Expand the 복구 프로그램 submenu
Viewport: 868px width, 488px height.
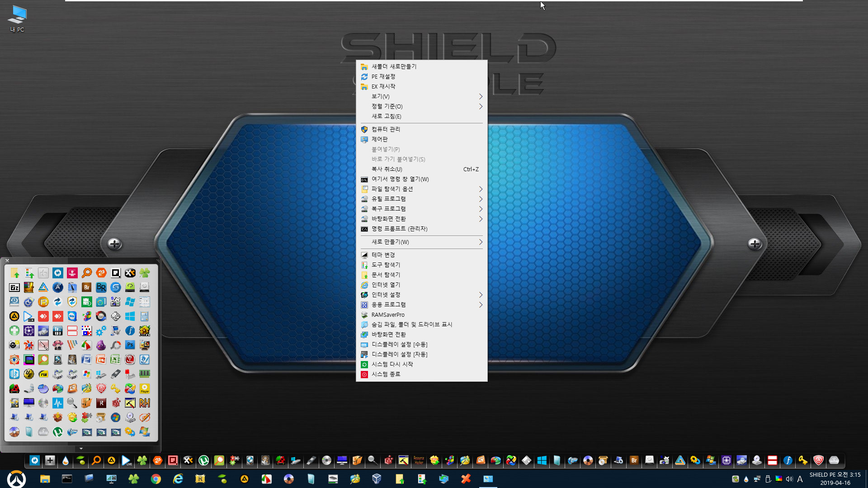coord(422,209)
